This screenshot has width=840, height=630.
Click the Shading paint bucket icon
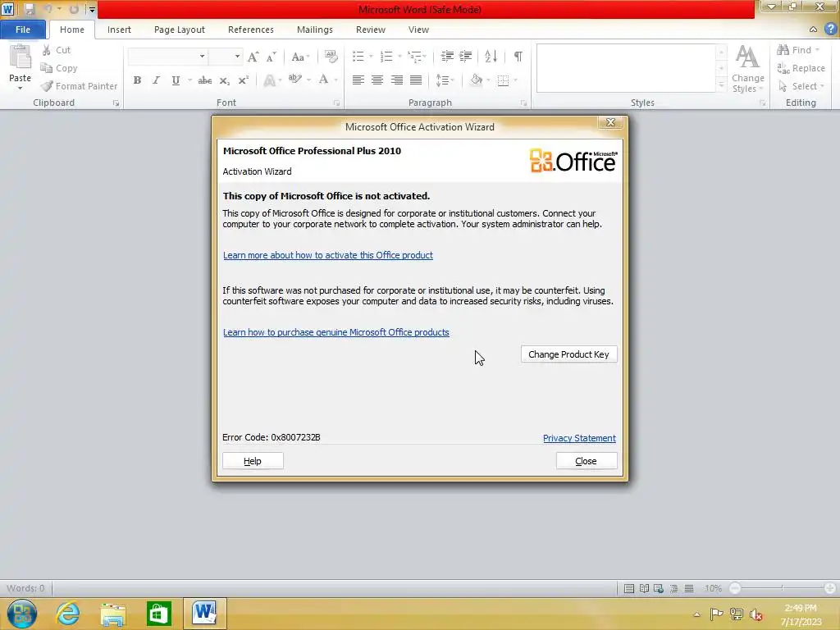coord(477,80)
